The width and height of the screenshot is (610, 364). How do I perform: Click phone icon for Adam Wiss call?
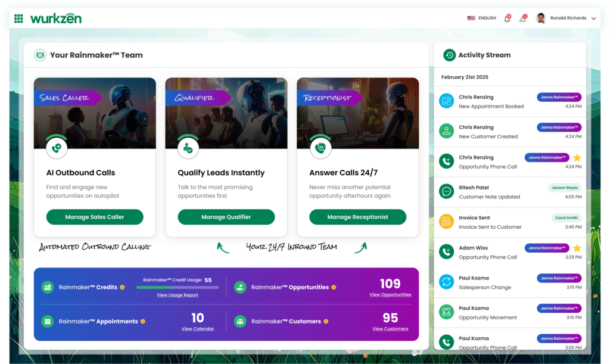446,251
